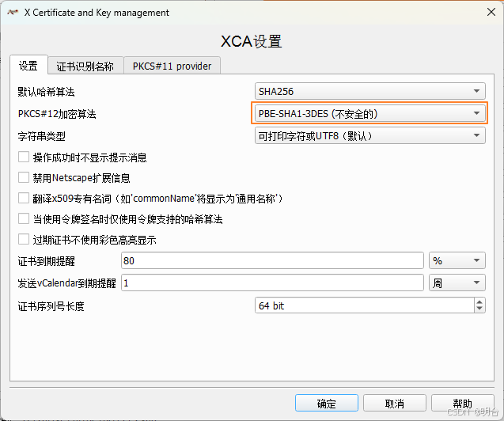Enable 操作成功时不显示提示消息 checkbox
This screenshot has width=504, height=421.
coord(24,157)
